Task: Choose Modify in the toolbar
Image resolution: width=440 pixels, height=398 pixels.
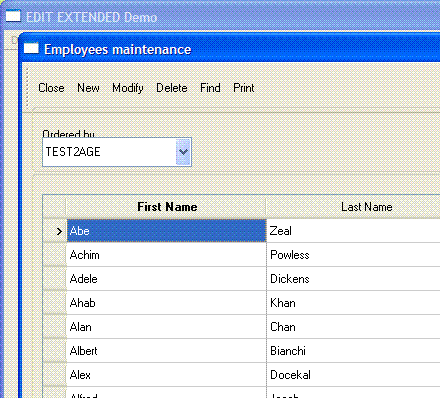Action: pyautogui.click(x=128, y=88)
